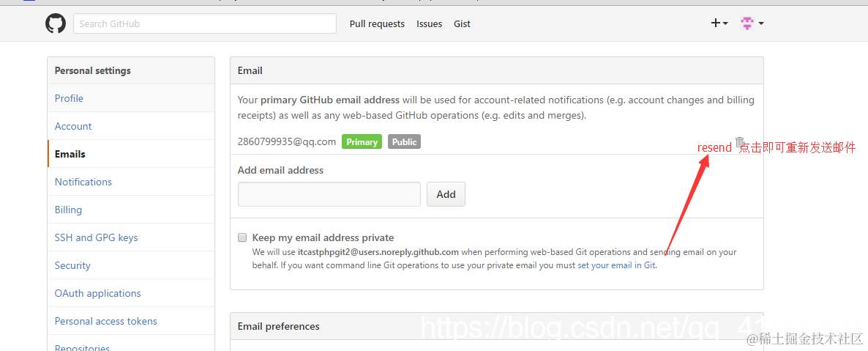Open SSH and GPG keys settings
Image resolution: width=868 pixels, height=351 pixels.
96,237
